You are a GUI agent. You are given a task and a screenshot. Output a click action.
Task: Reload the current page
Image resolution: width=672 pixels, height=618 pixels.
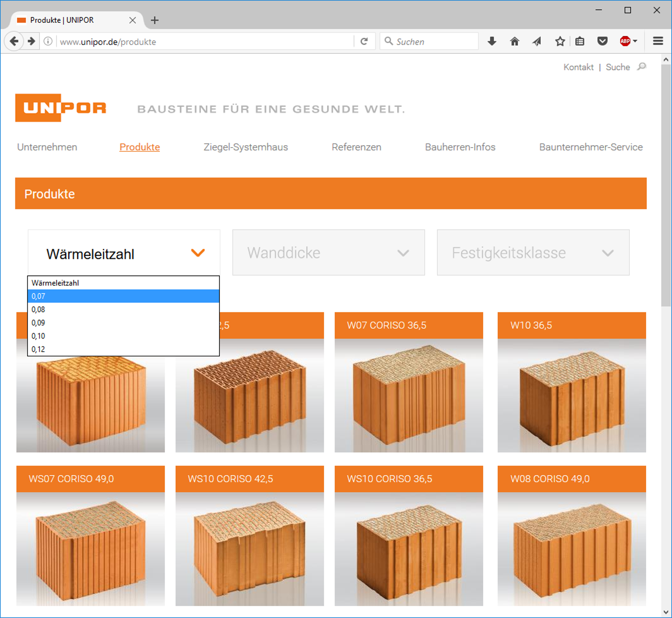pos(364,42)
